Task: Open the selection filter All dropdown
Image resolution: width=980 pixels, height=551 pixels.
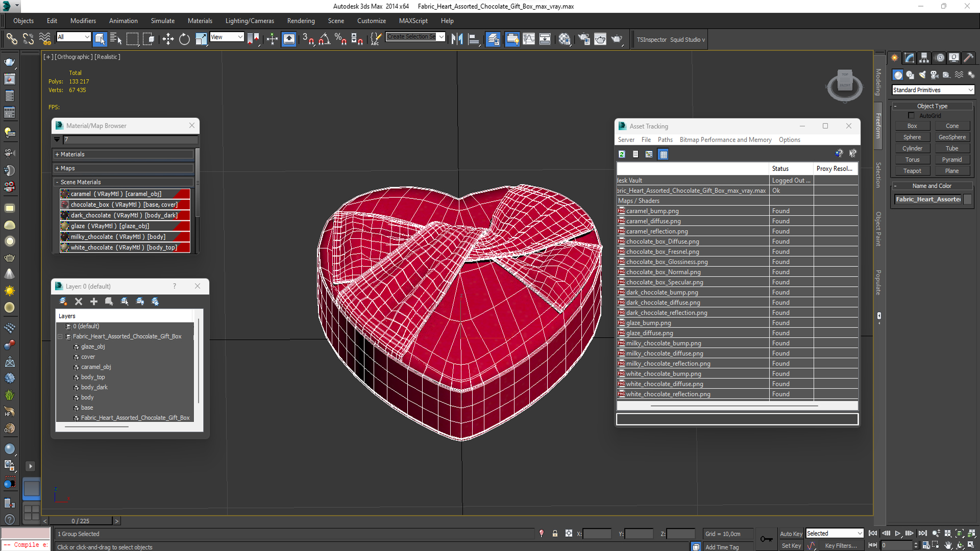Action: 73,37
